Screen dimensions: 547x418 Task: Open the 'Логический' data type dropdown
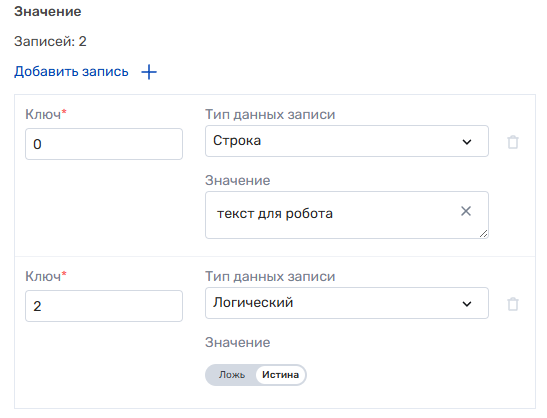[x=347, y=303]
